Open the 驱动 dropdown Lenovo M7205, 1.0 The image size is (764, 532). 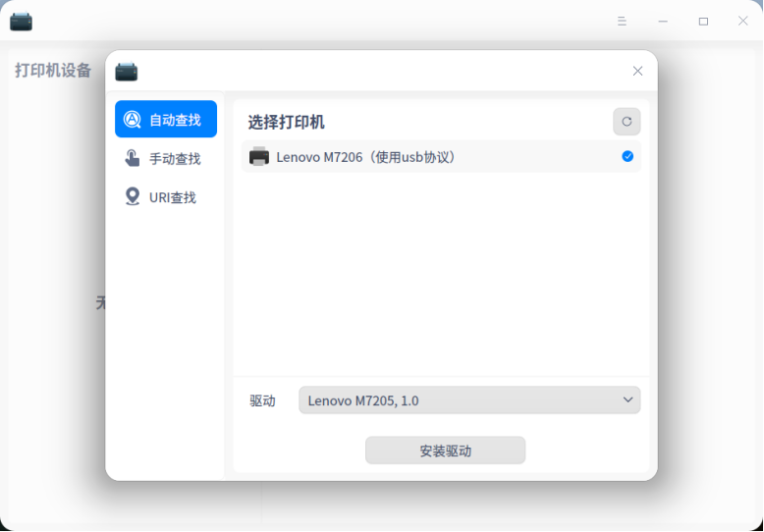[469, 399]
